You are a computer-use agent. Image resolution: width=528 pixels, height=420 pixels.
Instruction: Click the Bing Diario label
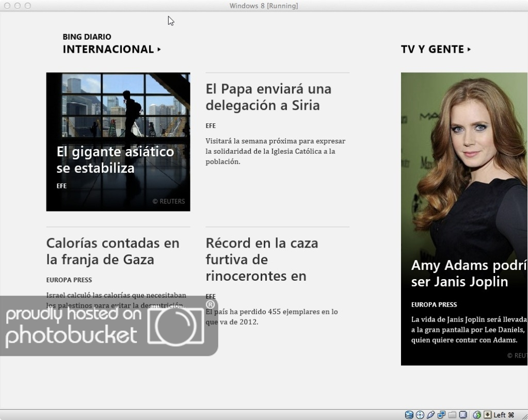87,37
